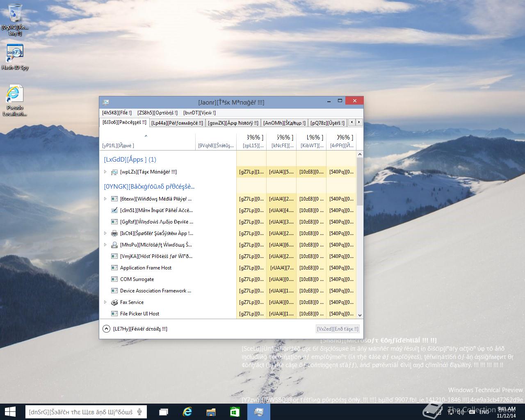Switch to the Startup tab
Screen dimensions: 525x420
pos(284,123)
